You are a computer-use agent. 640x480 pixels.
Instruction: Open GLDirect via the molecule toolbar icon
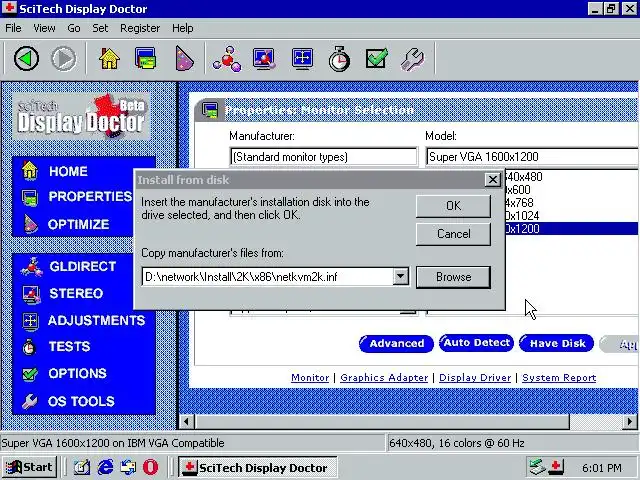point(227,59)
